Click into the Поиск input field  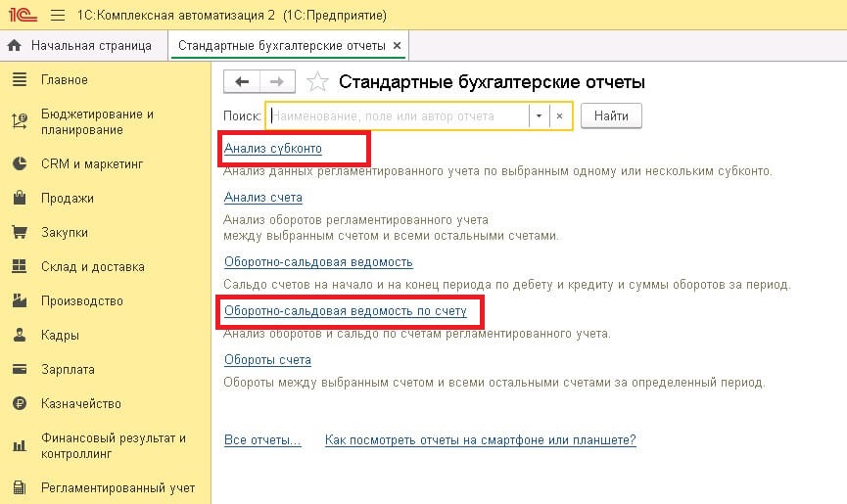point(399,116)
